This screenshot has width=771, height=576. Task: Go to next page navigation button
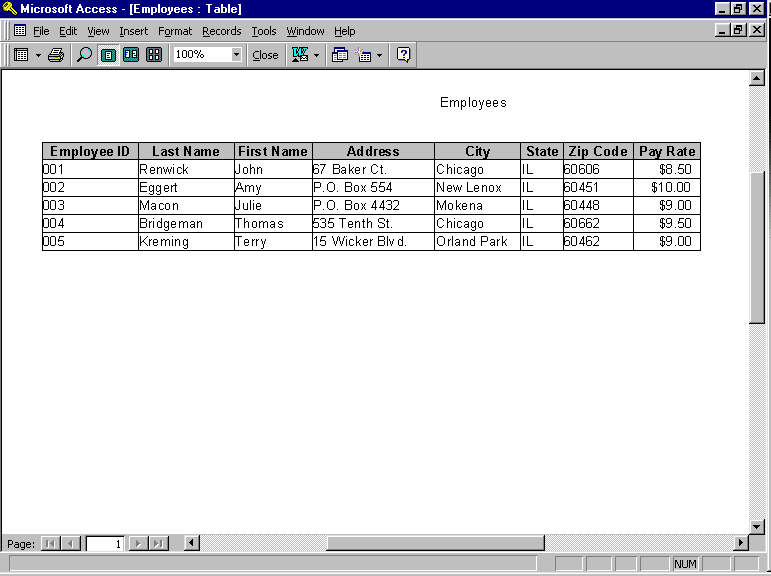coord(138,544)
